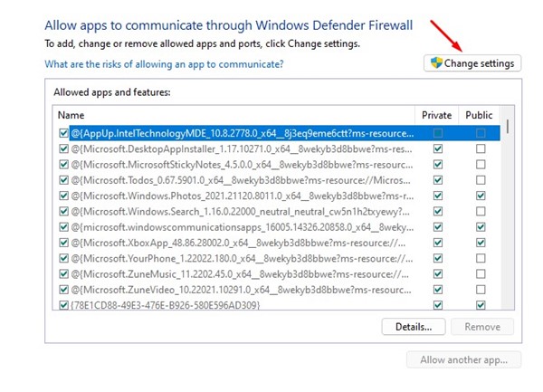This screenshot has height=392, width=543.
Task: Disable Public for Microsoft.Windows.Photos
Action: (x=481, y=196)
